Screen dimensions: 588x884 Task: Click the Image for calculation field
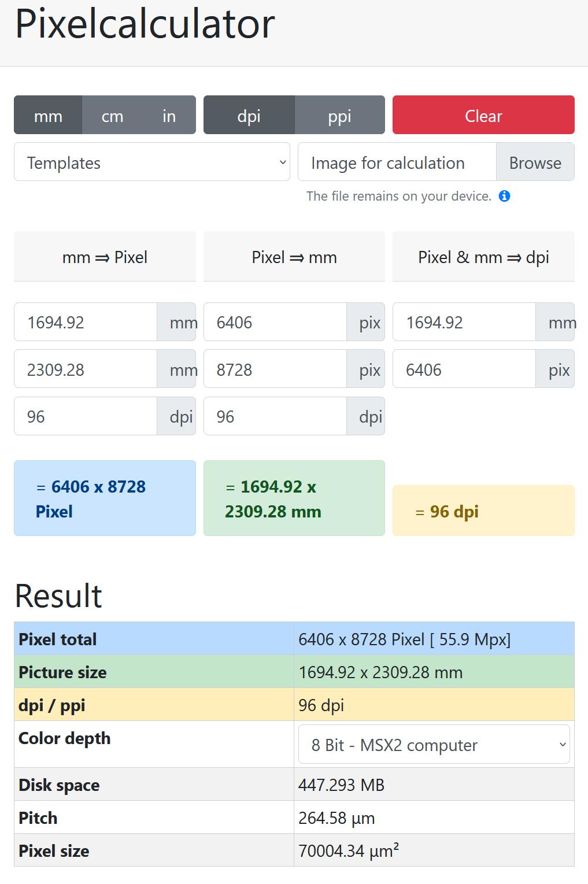397,162
